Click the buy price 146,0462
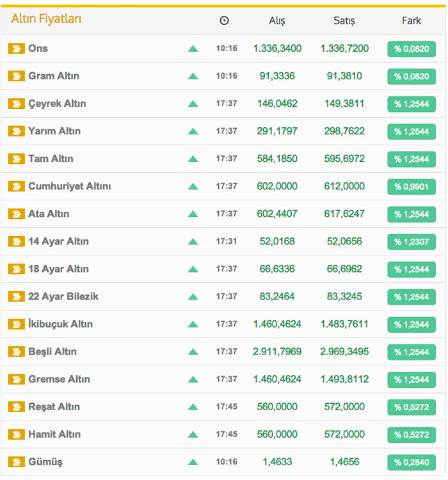 (x=277, y=104)
